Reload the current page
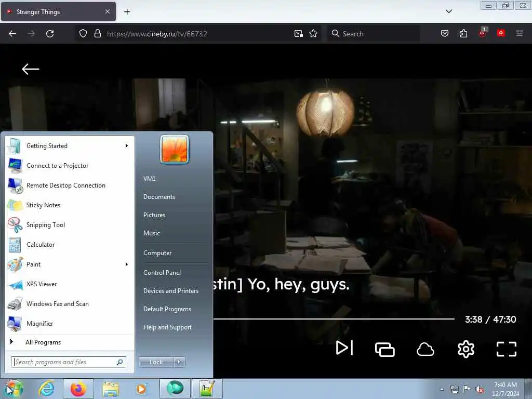This screenshot has width=532, height=399. (50, 34)
